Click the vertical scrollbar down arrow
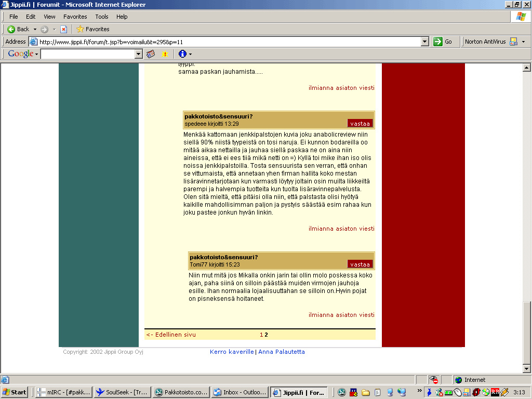 point(526,369)
